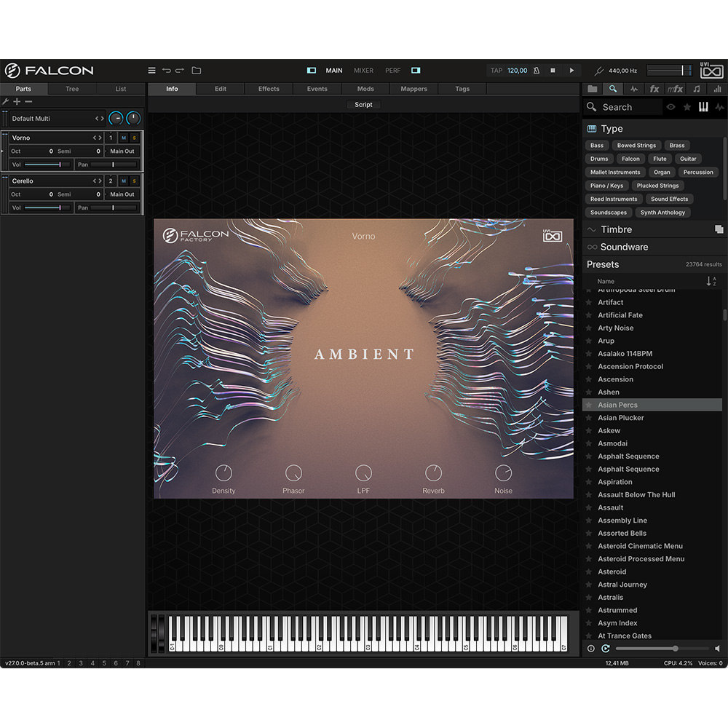Switch to the MIXER view

click(363, 71)
